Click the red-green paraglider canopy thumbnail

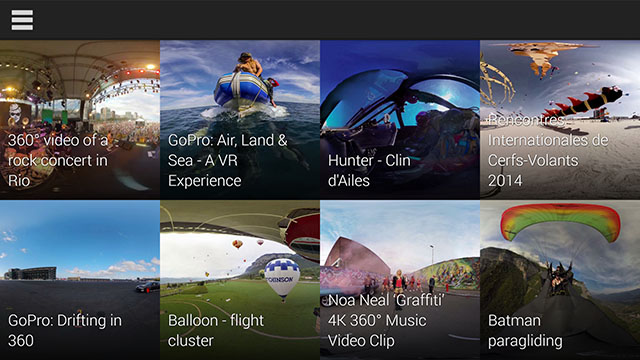560,280
